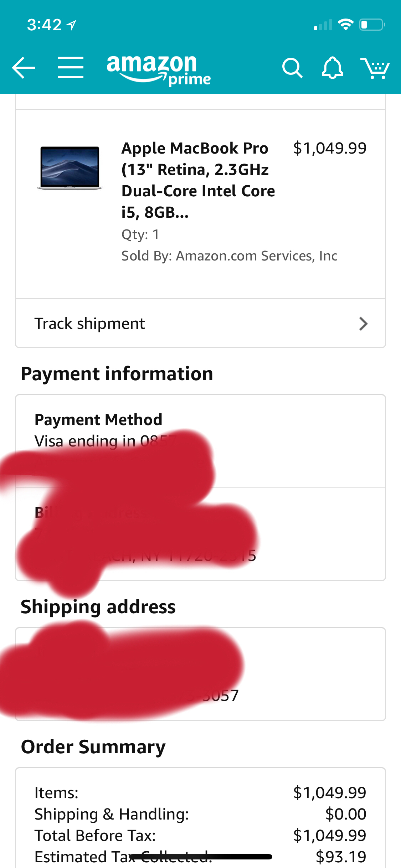Open the hamburger menu
The width and height of the screenshot is (401, 868).
(x=71, y=67)
